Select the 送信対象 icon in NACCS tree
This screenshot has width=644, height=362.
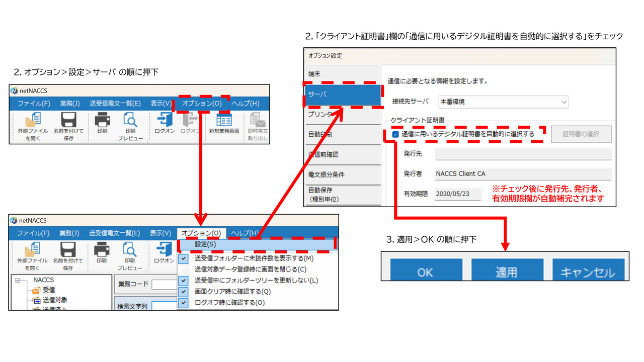[36, 300]
